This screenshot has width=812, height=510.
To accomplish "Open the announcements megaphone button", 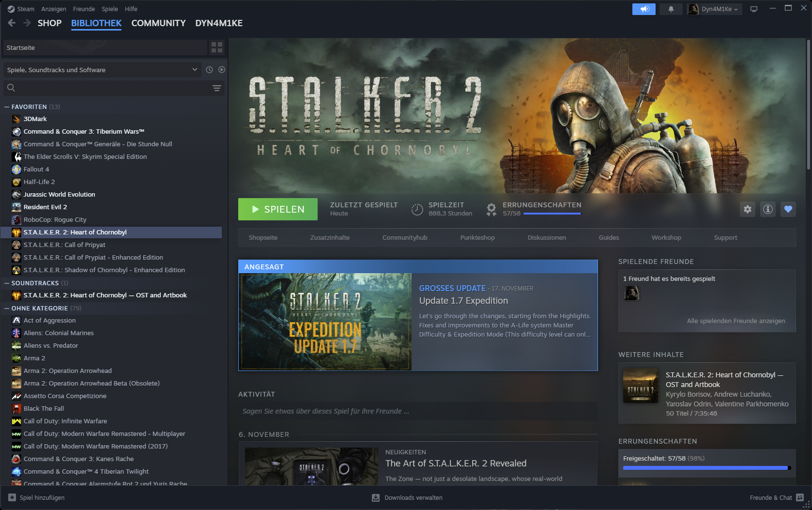I will click(x=644, y=9).
